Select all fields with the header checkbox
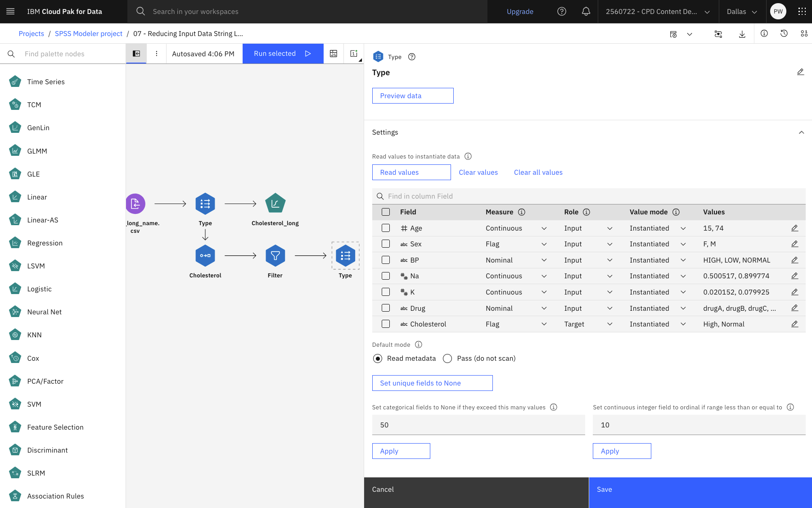This screenshot has height=508, width=812. tap(386, 212)
